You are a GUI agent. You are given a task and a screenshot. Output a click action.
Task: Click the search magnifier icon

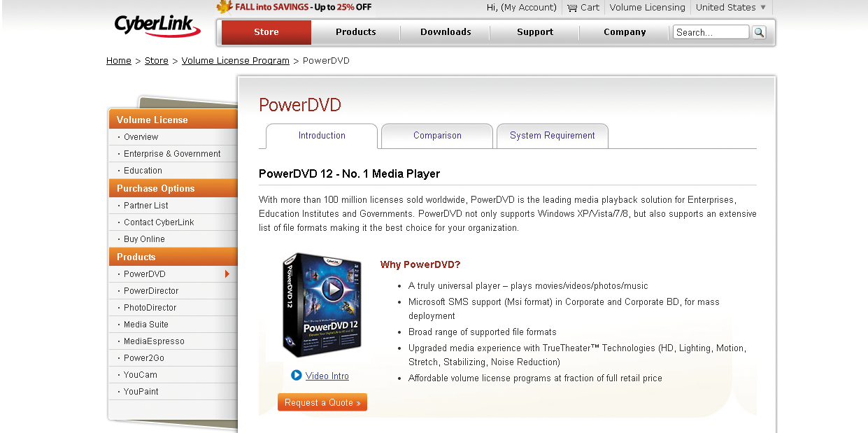click(x=759, y=32)
